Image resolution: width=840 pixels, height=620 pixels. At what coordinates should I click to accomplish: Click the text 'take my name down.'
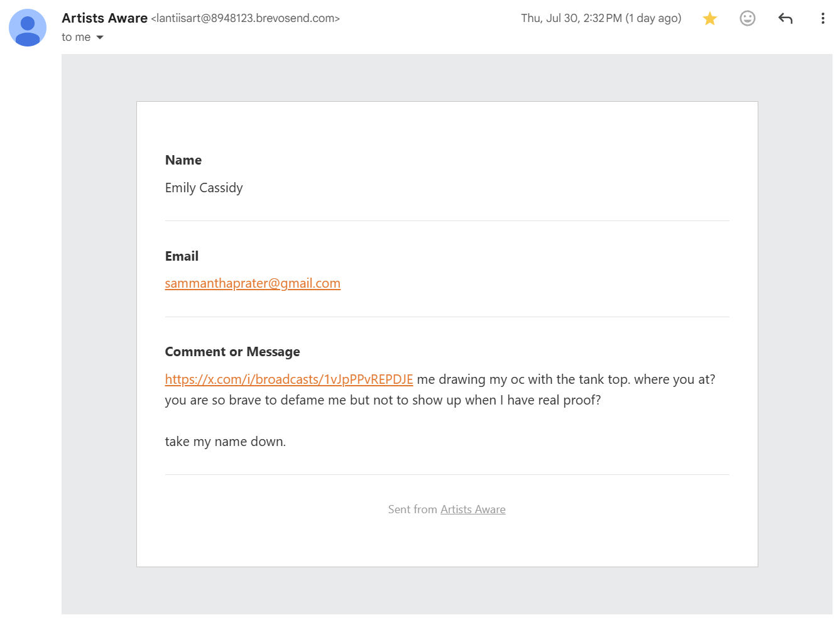point(226,442)
